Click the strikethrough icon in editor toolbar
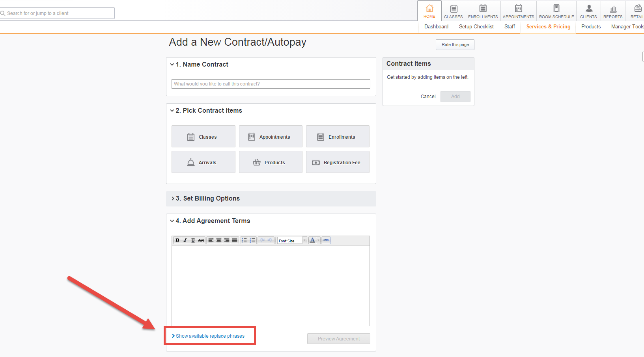The width and height of the screenshot is (644, 357). tap(201, 240)
